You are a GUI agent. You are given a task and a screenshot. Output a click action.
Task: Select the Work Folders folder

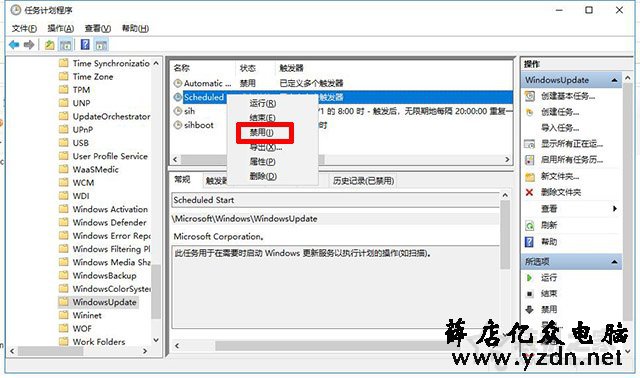92,342
